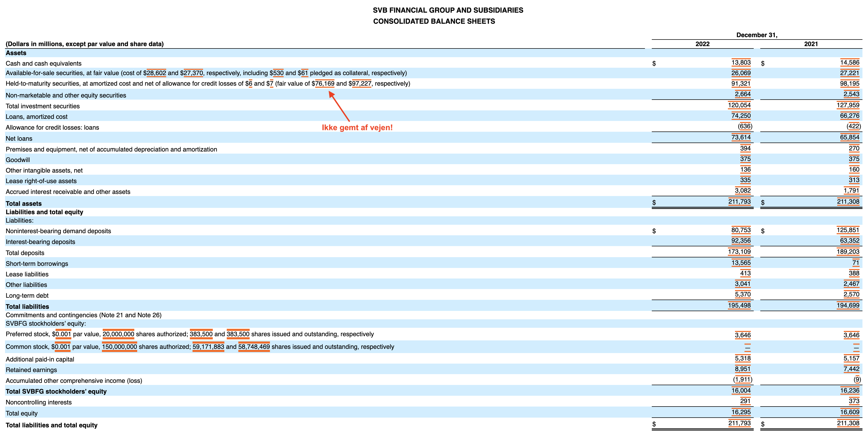This screenshot has width=868, height=440.
Task: Click lease right-of-use assets value 335
Action: (x=745, y=180)
